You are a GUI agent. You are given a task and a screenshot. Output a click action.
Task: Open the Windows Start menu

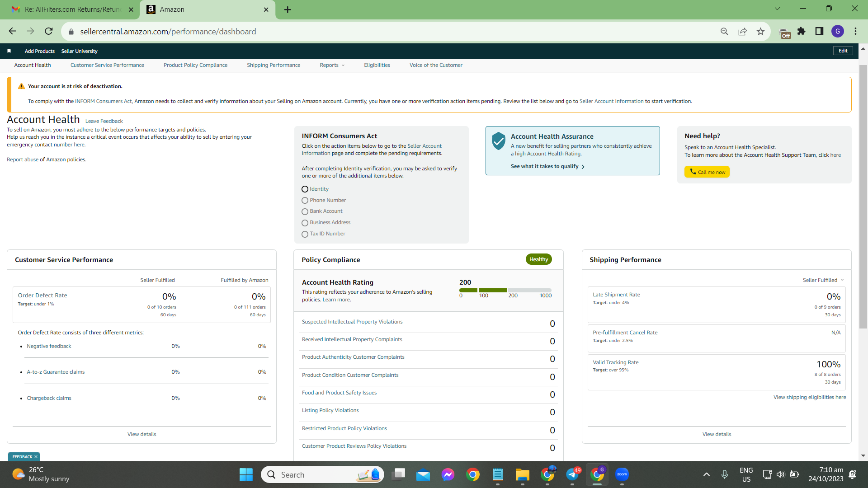coord(246,474)
